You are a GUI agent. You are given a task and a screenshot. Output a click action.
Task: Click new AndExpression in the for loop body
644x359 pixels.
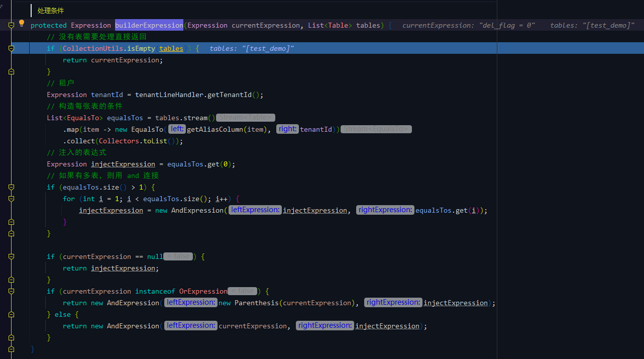[x=189, y=210]
